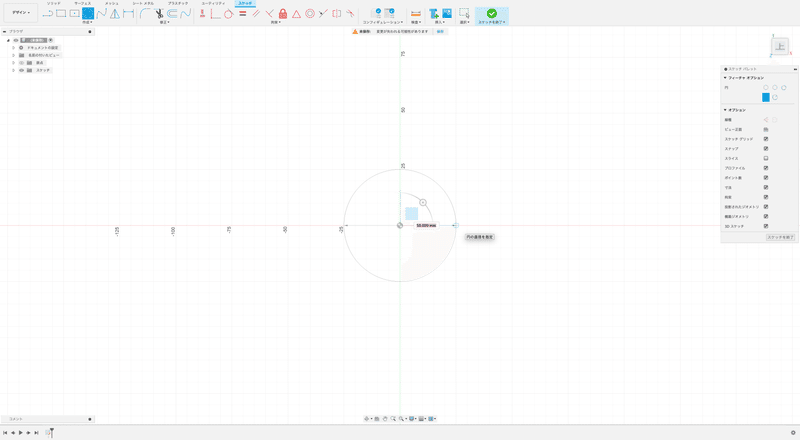The height and width of the screenshot is (440, 800).
Task: Apply the Fix/Unfix lock constraint
Action: click(283, 14)
